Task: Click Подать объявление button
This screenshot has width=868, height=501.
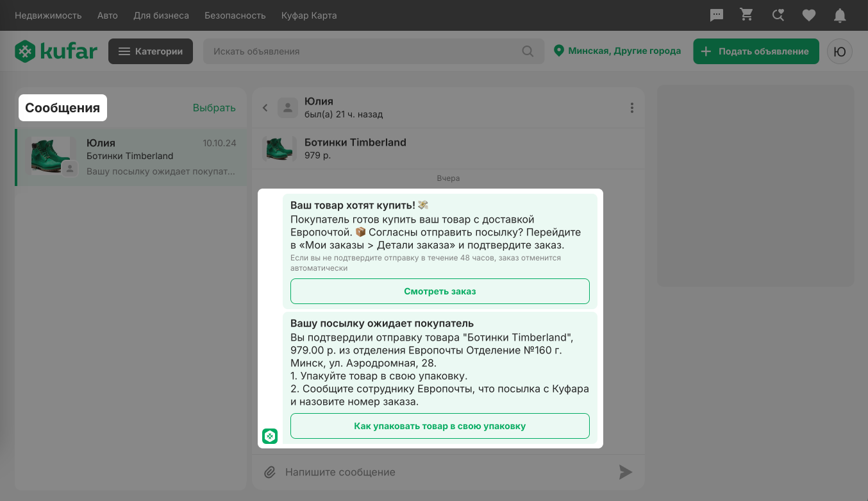Action: (756, 51)
